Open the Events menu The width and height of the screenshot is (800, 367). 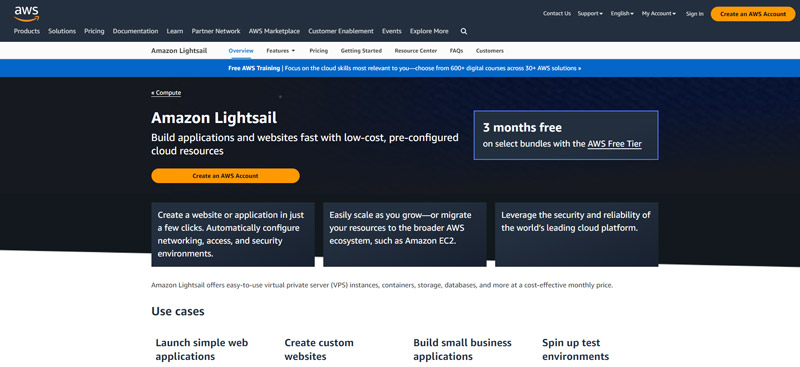pyautogui.click(x=391, y=31)
